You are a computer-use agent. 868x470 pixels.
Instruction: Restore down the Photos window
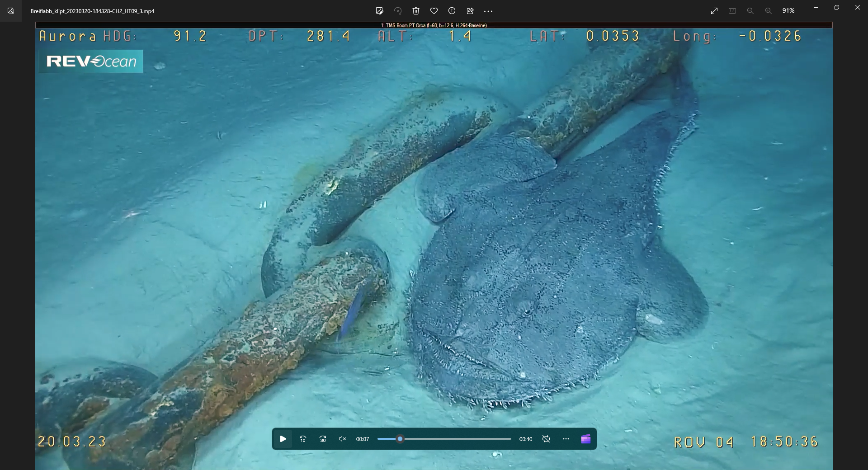point(837,8)
